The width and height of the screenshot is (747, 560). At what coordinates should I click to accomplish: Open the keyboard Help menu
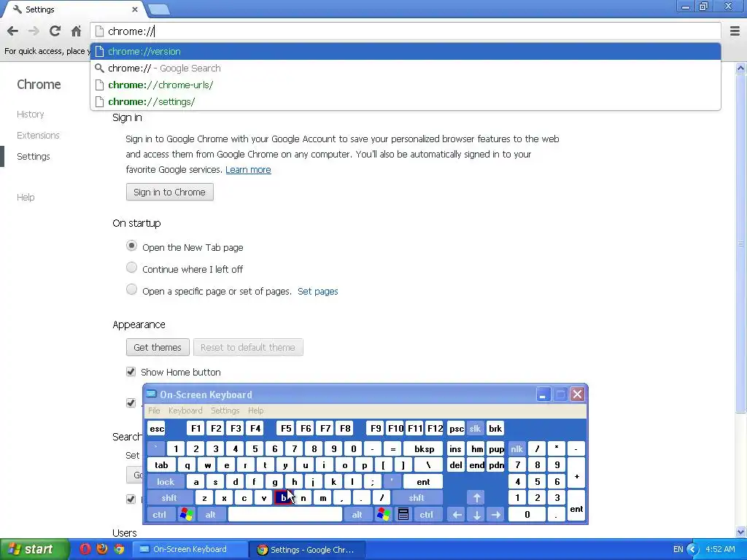255,411
